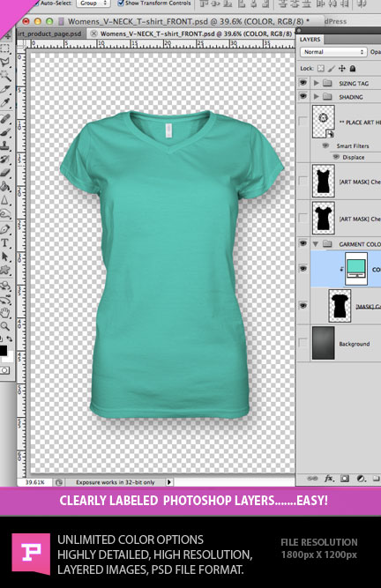The height and width of the screenshot is (588, 381).
Task: Hide the GARMENT COLOR group
Action: 303,243
